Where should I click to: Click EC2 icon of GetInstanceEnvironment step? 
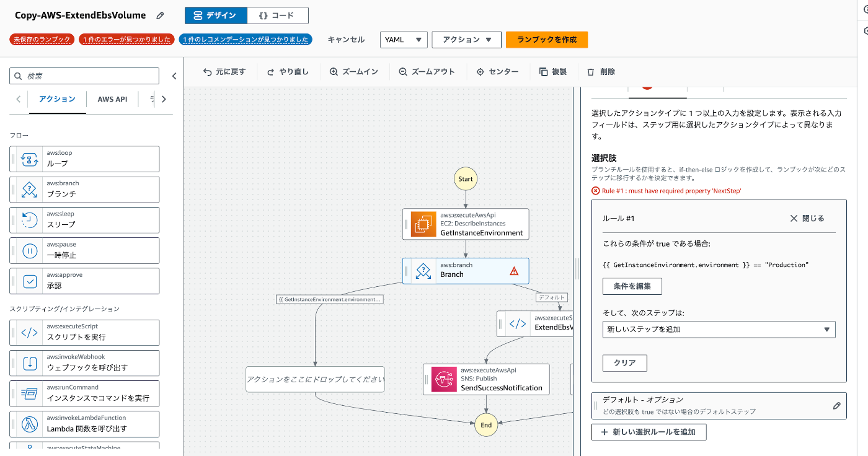(x=423, y=224)
